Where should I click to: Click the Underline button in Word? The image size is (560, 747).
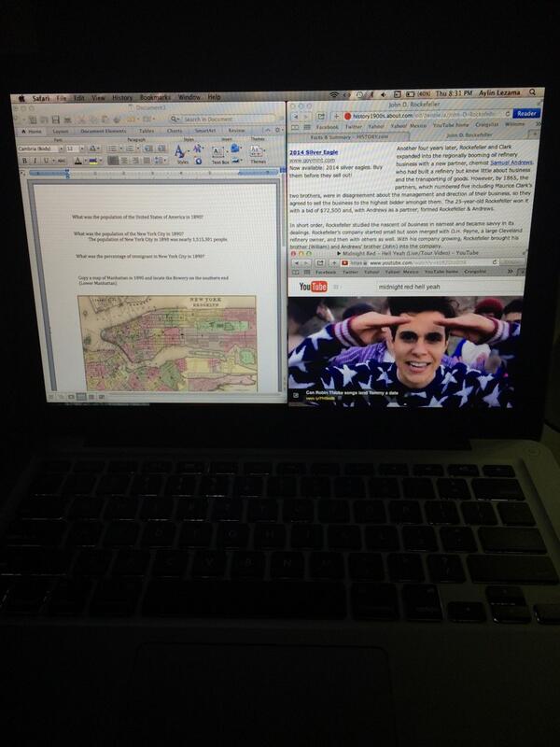click(x=46, y=161)
